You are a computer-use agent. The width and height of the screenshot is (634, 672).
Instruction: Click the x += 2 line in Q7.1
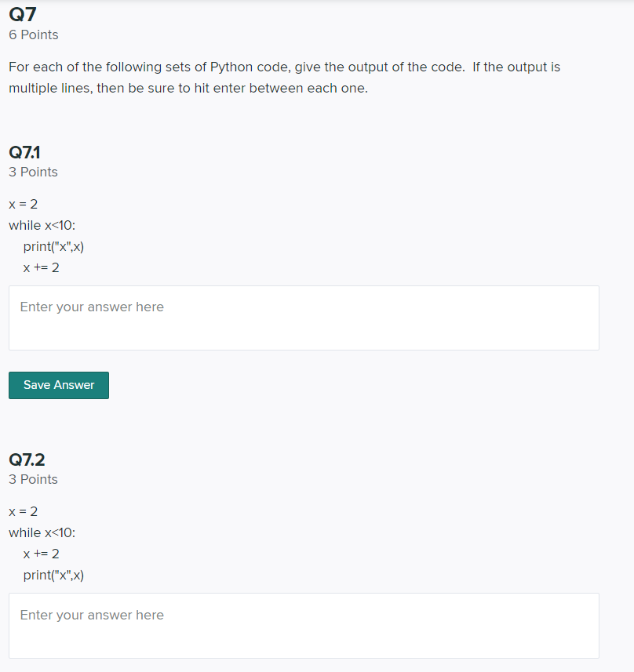click(x=39, y=267)
